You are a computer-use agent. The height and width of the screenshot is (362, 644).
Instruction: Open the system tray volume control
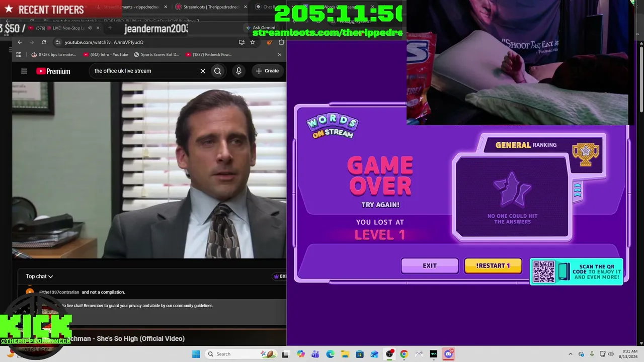(611, 354)
